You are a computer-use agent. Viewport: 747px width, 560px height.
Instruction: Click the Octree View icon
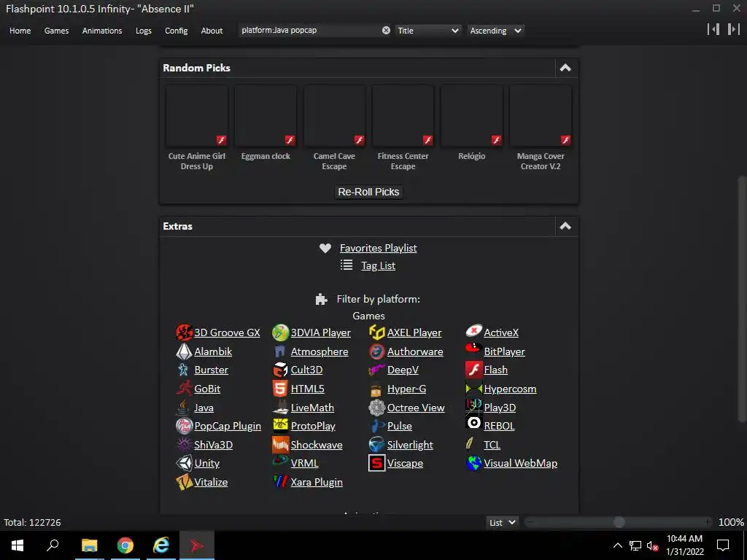point(377,408)
